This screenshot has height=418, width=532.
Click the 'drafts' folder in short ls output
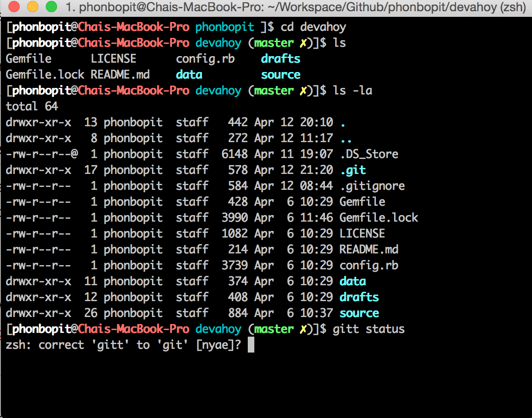(280, 59)
